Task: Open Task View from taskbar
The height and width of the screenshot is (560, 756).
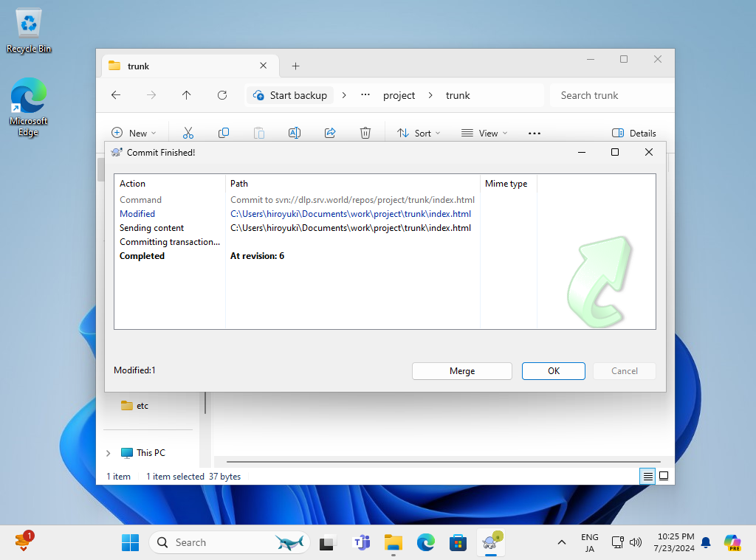Action: pos(327,542)
